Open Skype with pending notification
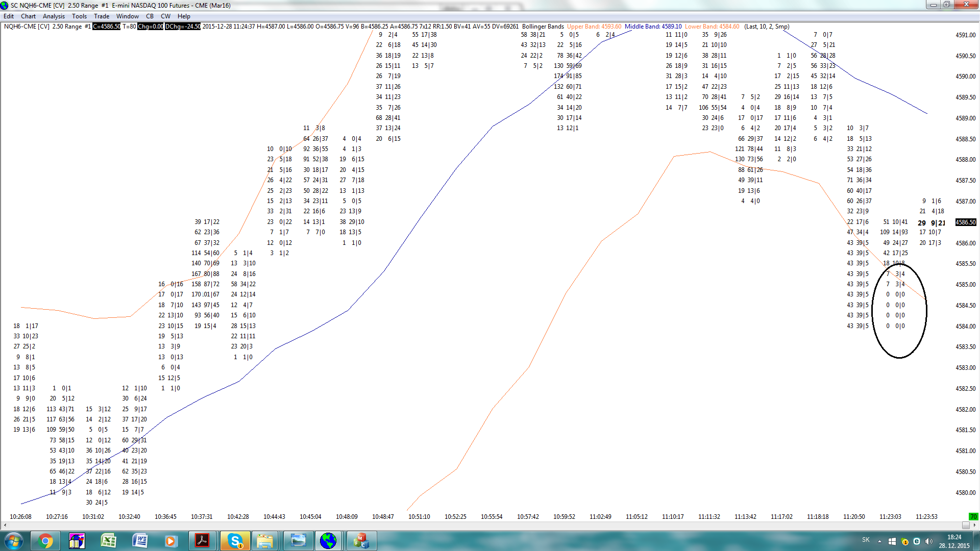The width and height of the screenshot is (980, 551). [x=235, y=541]
